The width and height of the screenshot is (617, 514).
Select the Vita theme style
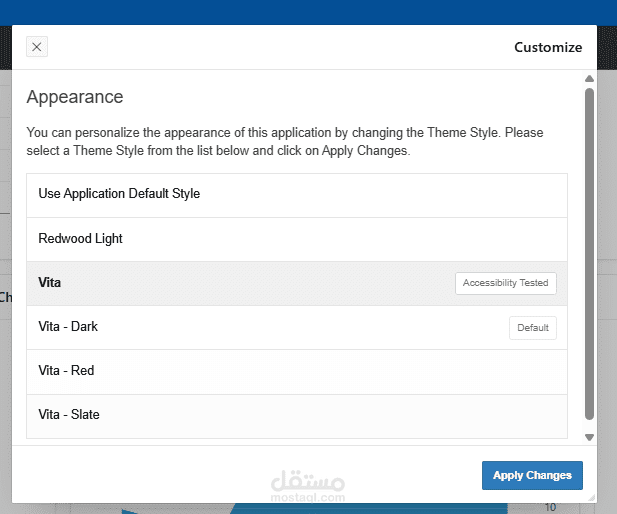(x=50, y=283)
